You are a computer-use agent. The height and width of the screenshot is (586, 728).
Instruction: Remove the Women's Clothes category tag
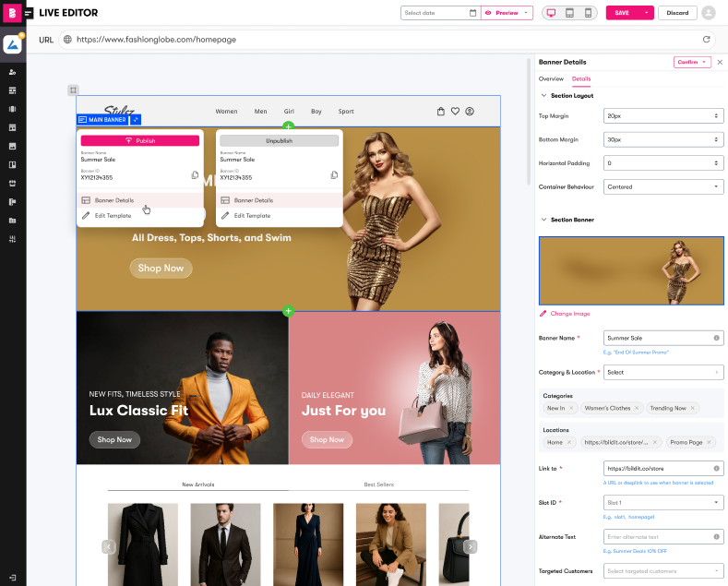coord(637,408)
